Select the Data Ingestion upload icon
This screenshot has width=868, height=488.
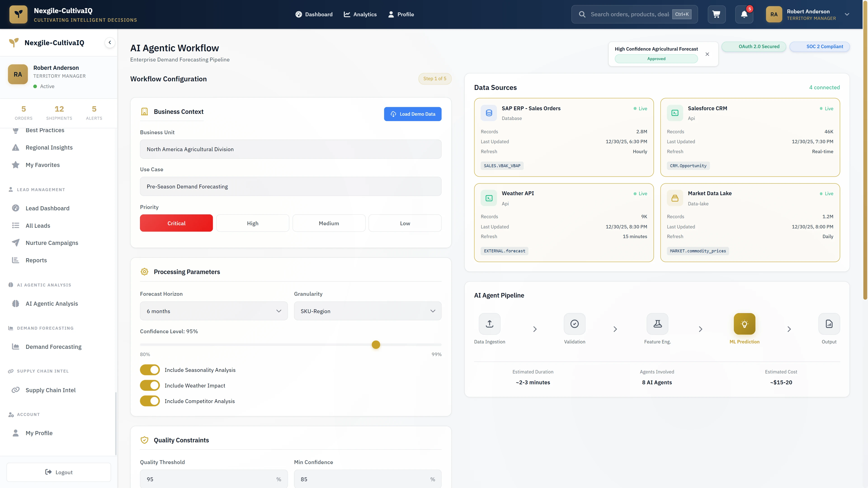[x=489, y=324]
